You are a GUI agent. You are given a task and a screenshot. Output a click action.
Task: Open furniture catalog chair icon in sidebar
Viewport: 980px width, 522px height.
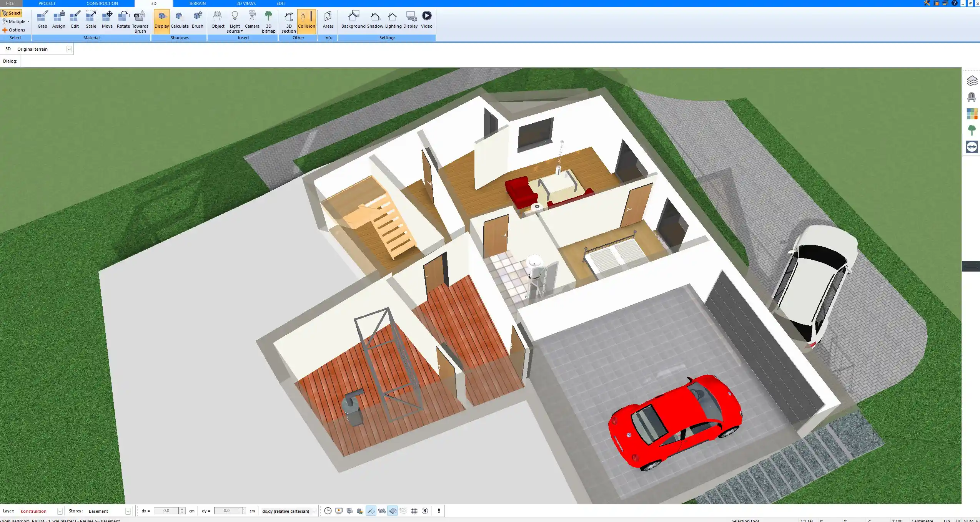(972, 97)
